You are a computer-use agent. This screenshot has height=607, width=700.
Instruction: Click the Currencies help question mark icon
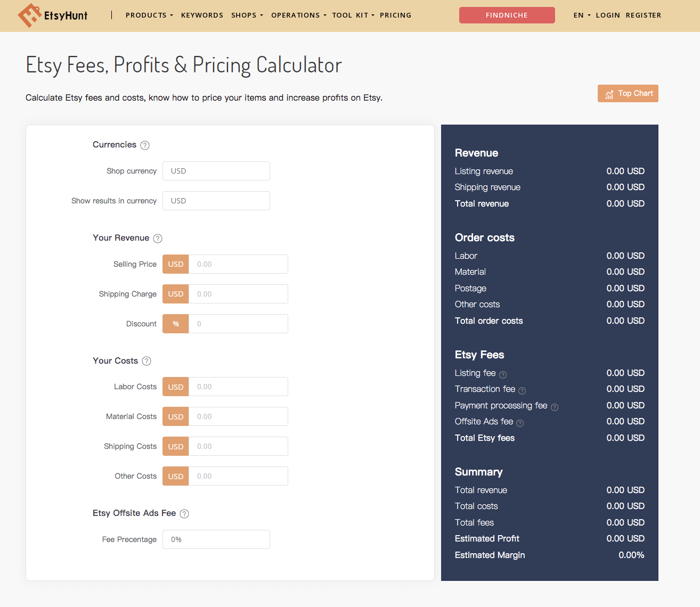tap(145, 145)
